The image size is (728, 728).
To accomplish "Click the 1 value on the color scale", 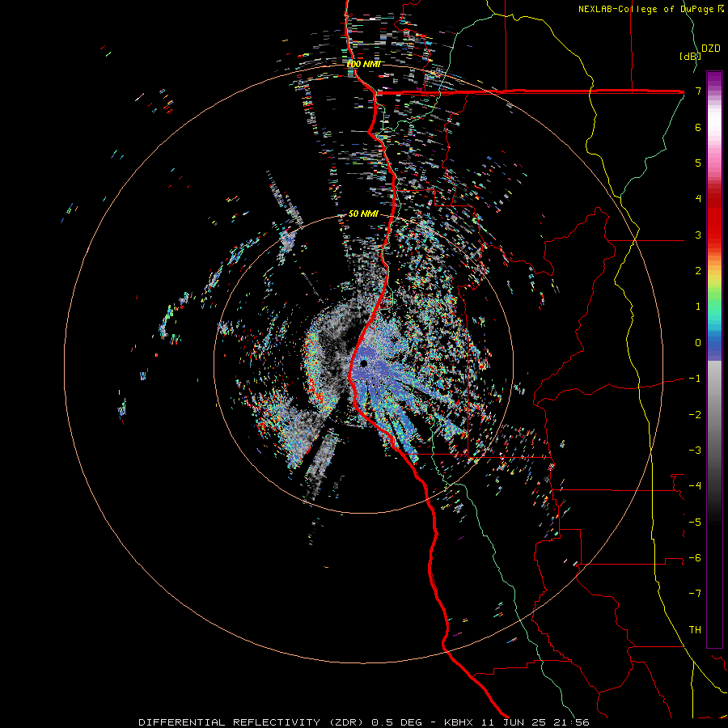I will (698, 307).
